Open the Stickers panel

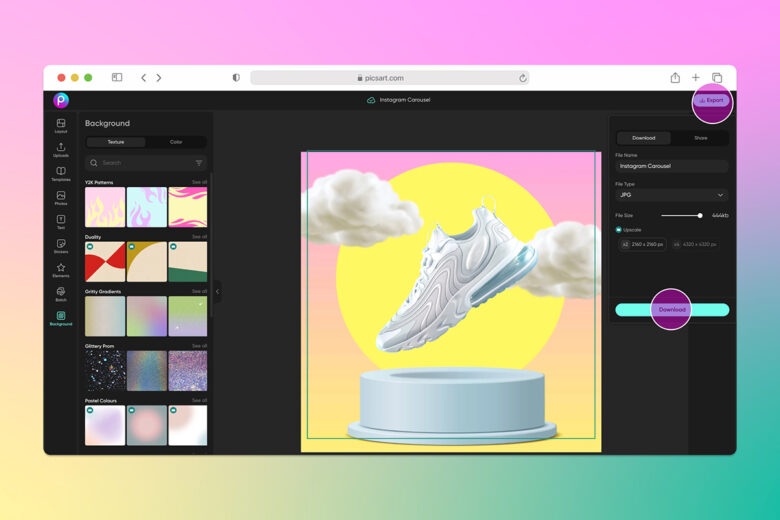(x=61, y=246)
